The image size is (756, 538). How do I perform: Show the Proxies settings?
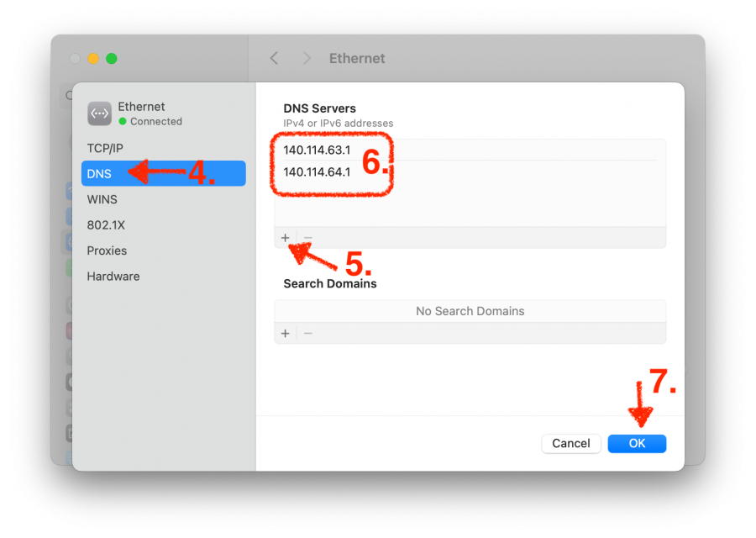coord(107,251)
